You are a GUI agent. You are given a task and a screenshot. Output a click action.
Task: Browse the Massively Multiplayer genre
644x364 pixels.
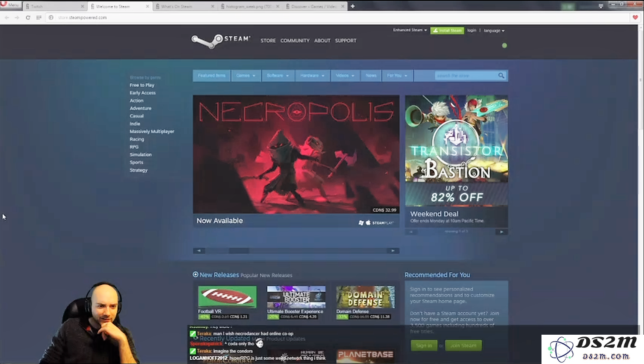[152, 132]
